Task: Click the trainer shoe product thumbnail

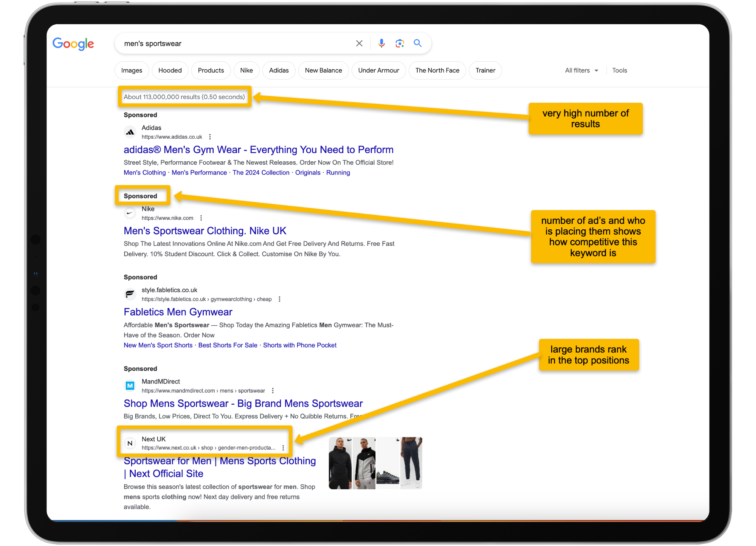Action: click(388, 463)
